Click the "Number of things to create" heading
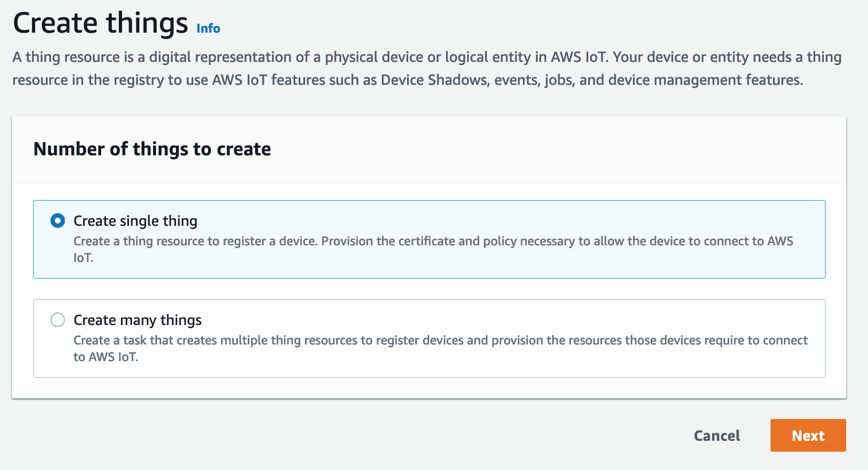This screenshot has width=868, height=470. [x=152, y=149]
